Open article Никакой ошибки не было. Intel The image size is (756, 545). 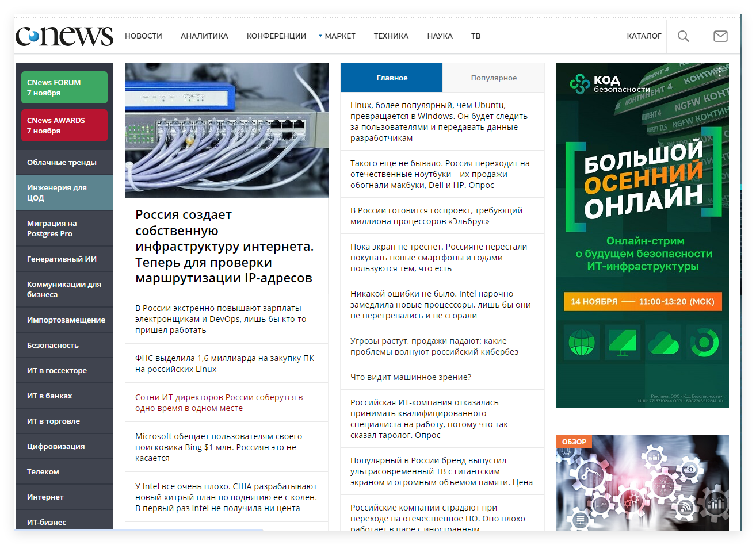441,305
